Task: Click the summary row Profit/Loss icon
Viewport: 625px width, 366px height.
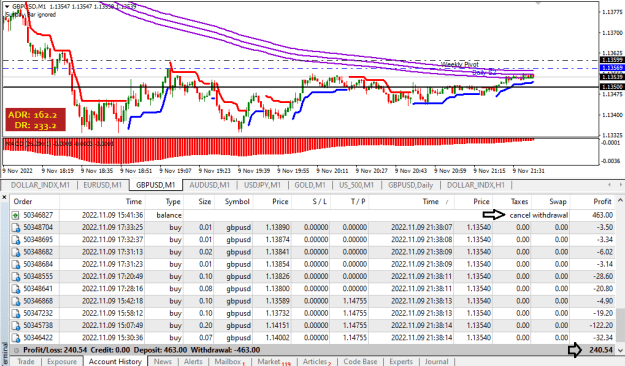Action: point(16,350)
